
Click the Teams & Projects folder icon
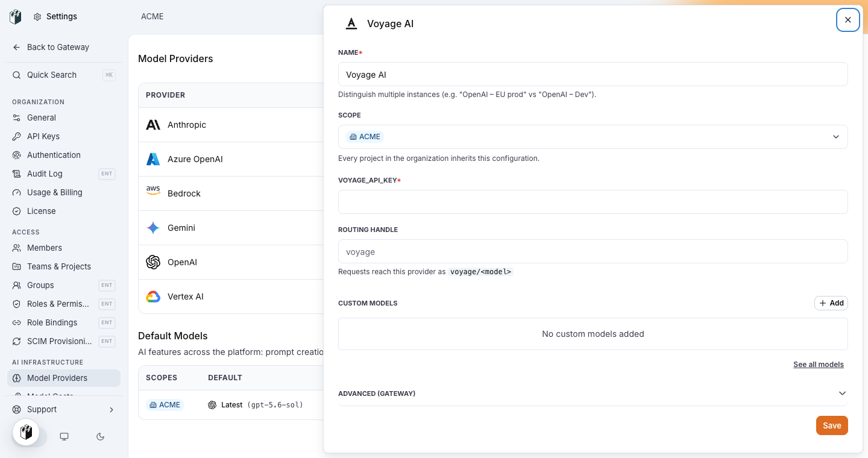coord(17,266)
